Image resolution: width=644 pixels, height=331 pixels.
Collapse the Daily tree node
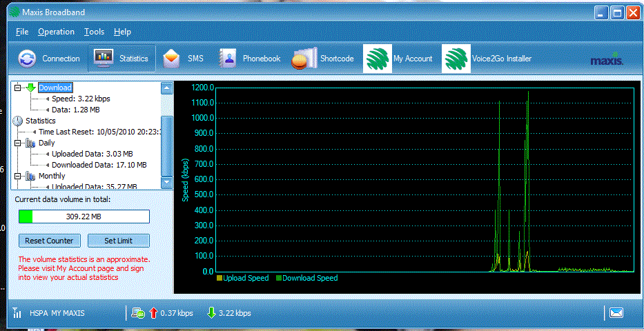click(17, 143)
